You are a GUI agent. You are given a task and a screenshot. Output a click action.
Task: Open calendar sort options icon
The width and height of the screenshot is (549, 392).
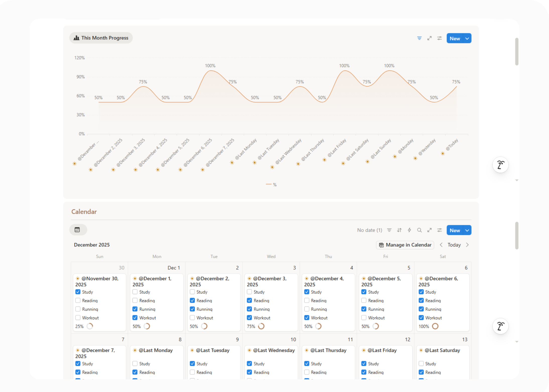point(399,230)
